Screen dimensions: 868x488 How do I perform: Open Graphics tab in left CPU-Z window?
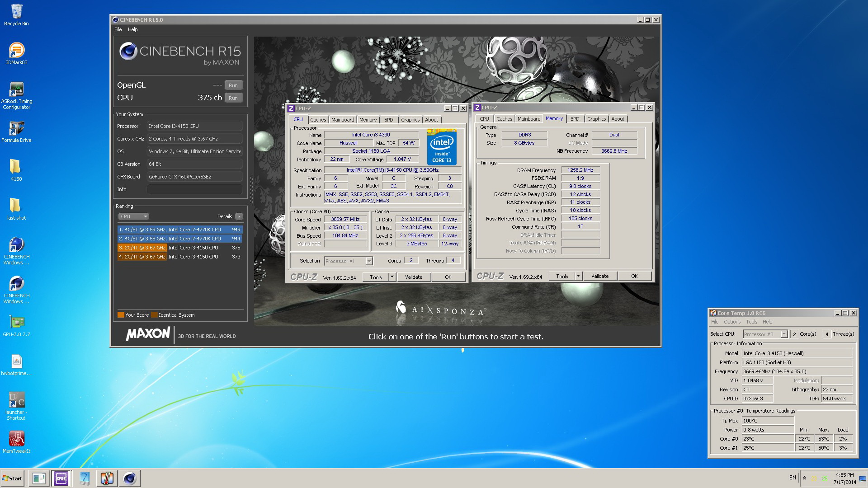[x=410, y=120]
